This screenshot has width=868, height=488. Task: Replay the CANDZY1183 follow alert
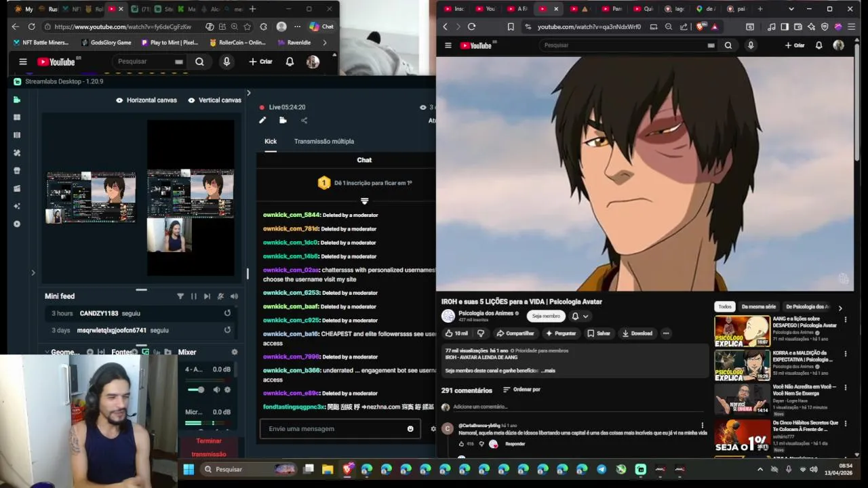(x=227, y=313)
